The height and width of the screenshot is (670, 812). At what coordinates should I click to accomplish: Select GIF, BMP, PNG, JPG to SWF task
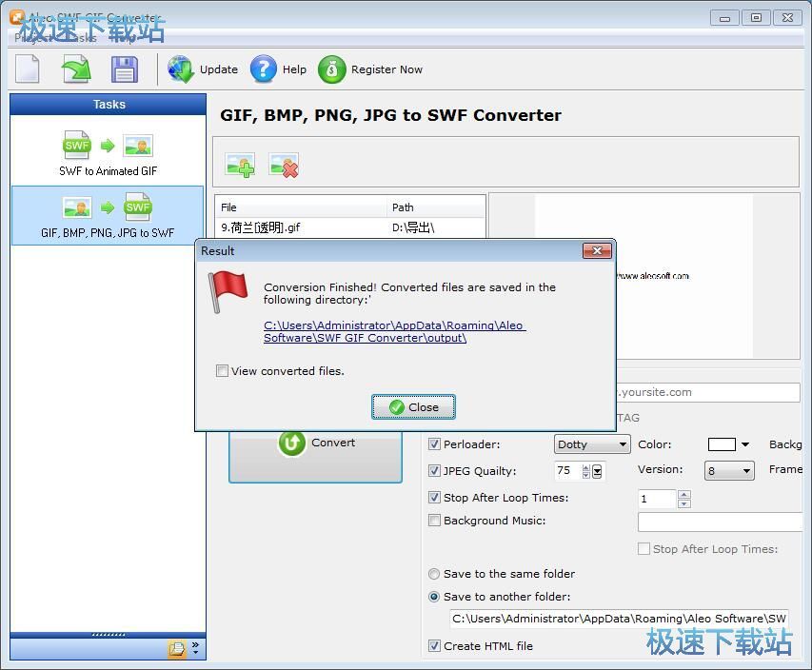pos(108,215)
